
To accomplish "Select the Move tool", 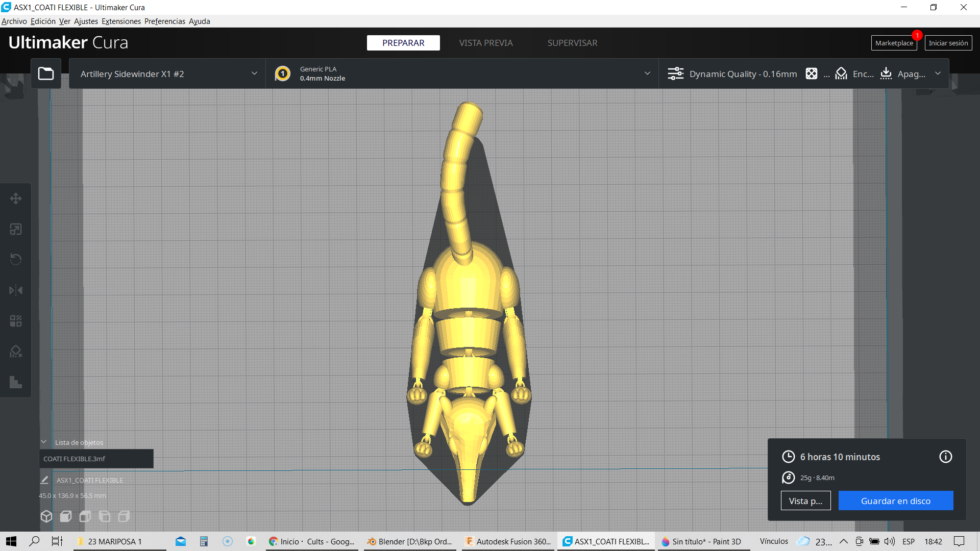I will (16, 198).
